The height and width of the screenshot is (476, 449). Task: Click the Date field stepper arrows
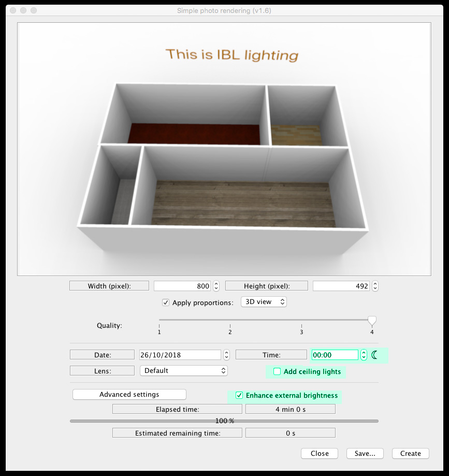pos(226,355)
